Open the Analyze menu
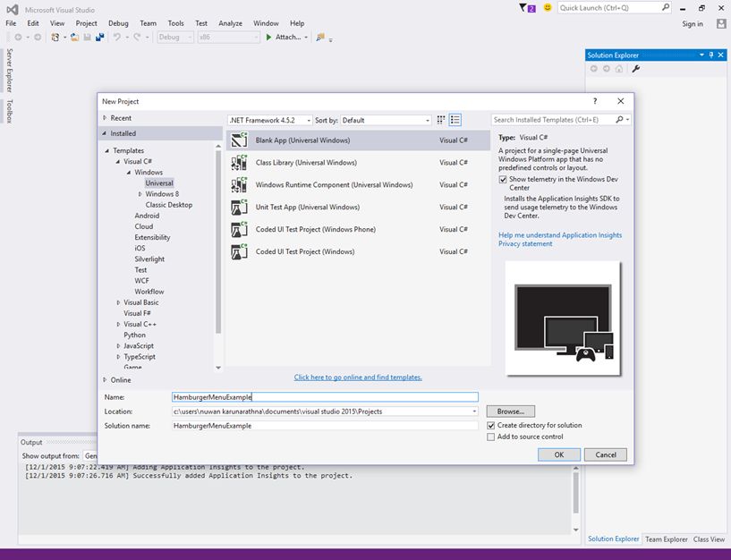 [x=231, y=23]
